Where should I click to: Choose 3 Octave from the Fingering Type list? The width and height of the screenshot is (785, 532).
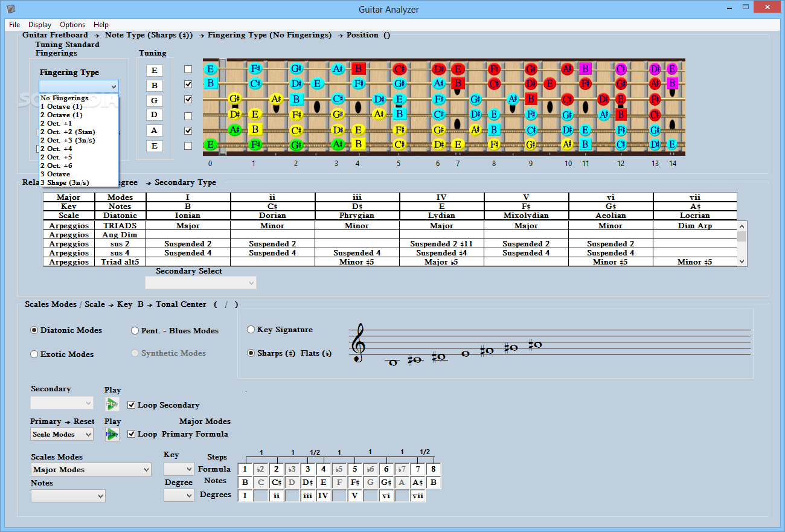56,174
